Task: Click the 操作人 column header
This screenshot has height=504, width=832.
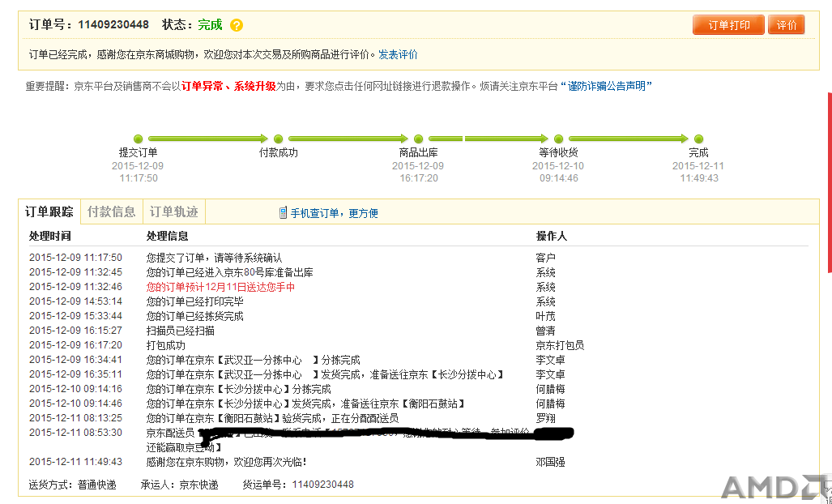Action: tap(552, 236)
